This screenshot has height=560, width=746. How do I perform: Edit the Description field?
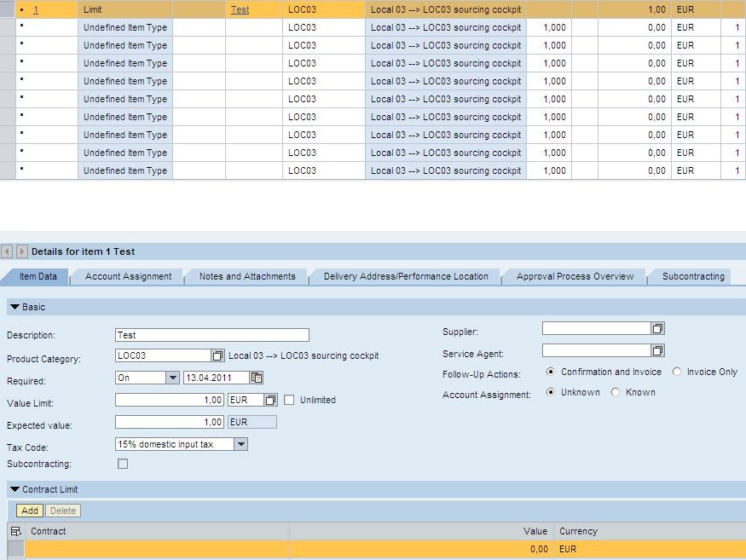tap(212, 335)
